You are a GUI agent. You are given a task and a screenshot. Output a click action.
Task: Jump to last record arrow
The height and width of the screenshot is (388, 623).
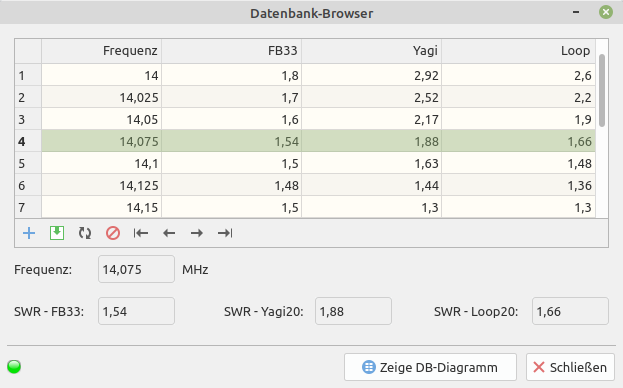[x=225, y=233]
